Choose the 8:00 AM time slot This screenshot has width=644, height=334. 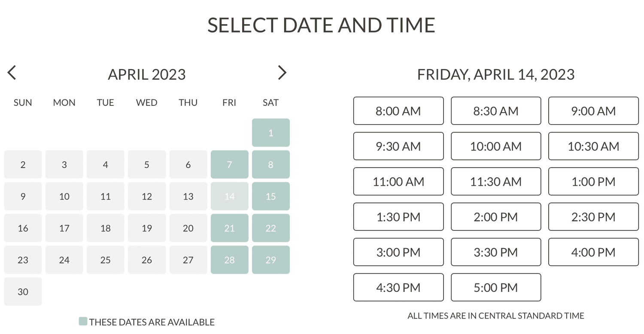click(x=398, y=111)
